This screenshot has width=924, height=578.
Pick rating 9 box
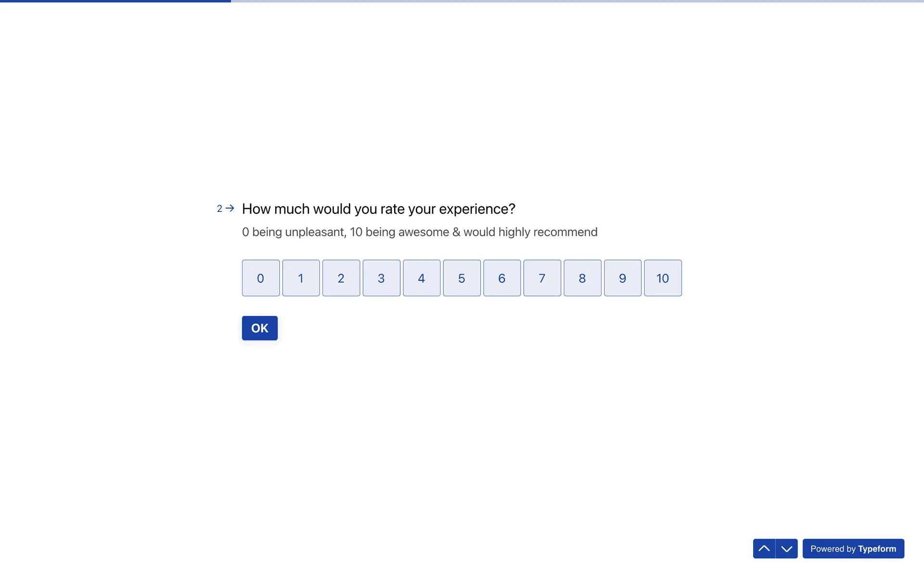coord(623,278)
